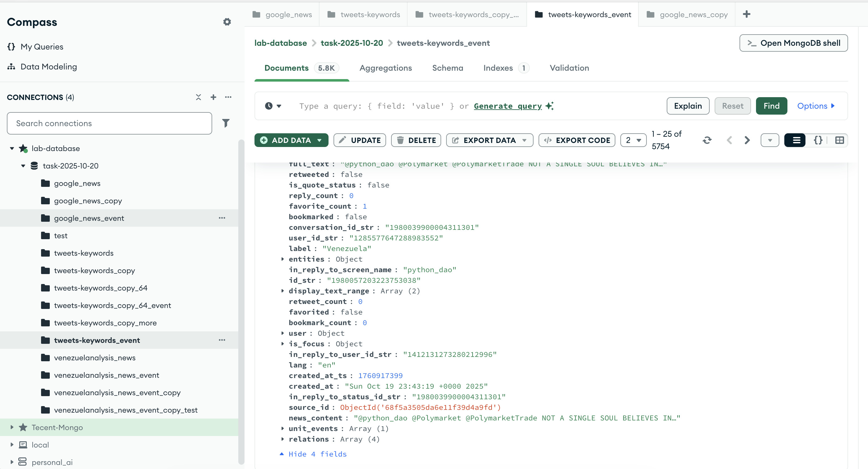Go to previous page of documents

coord(729,140)
